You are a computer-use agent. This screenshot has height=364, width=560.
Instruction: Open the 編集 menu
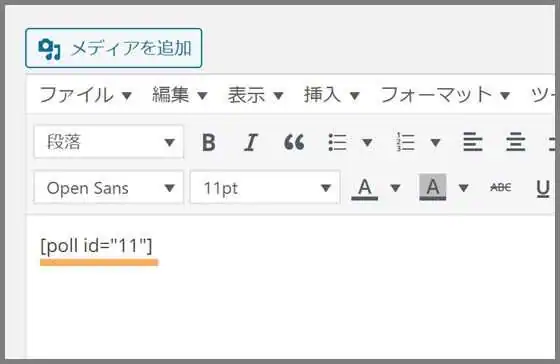click(180, 95)
